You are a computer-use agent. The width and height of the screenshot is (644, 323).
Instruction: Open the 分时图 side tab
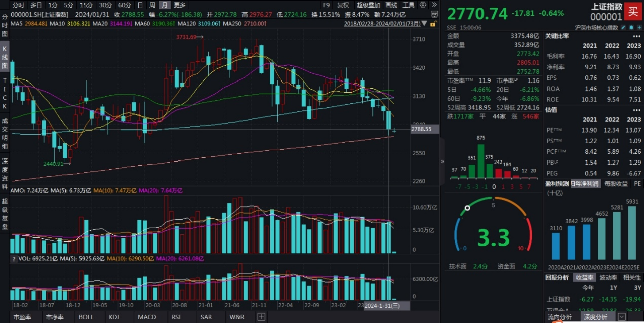[x=5, y=26]
